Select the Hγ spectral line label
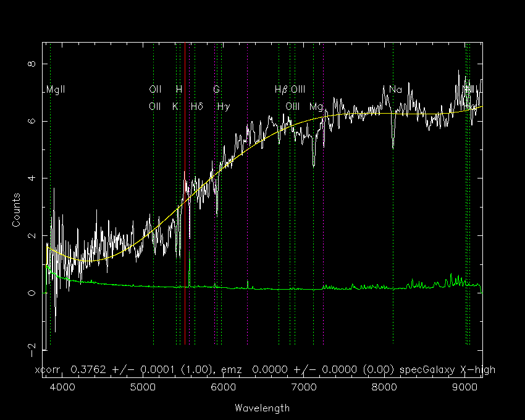The height and width of the screenshot is (420, 525). (x=224, y=107)
